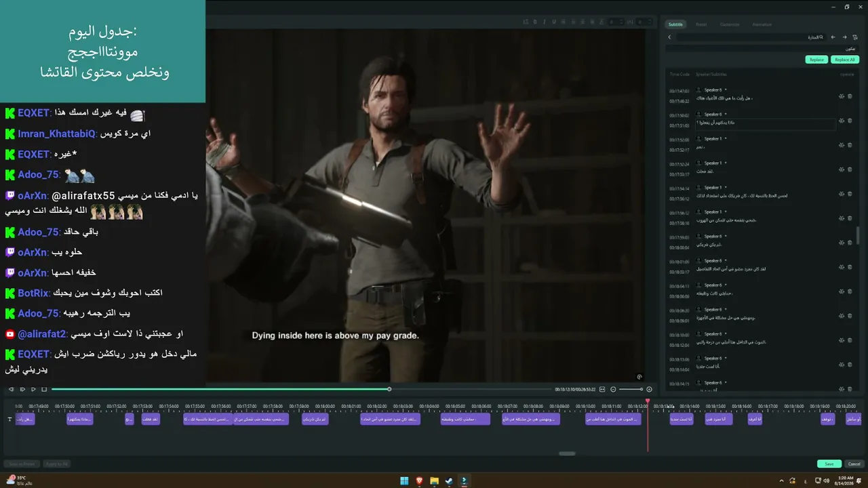This screenshot has width=868, height=488.
Task: Click the Replace All button
Action: [845, 60]
